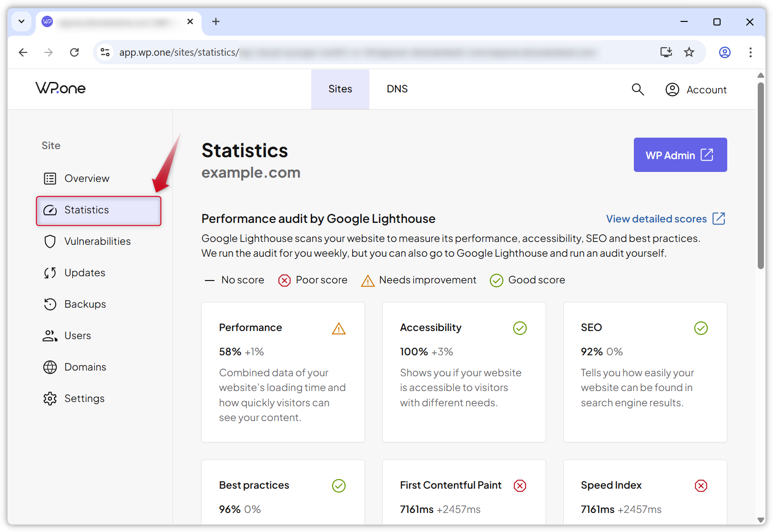Click the Domains globe icon
The width and height of the screenshot is (773, 532).
(x=51, y=367)
